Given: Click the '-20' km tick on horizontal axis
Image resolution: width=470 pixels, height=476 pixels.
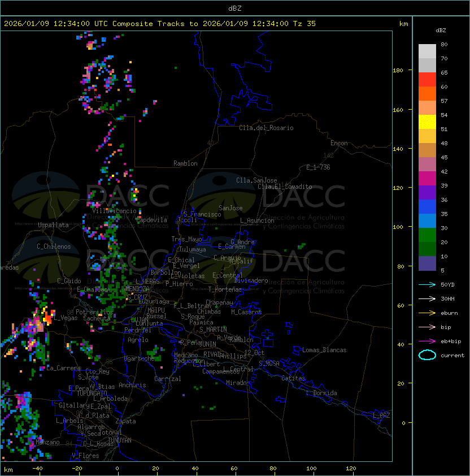Looking at the screenshot, I should click(x=77, y=469).
